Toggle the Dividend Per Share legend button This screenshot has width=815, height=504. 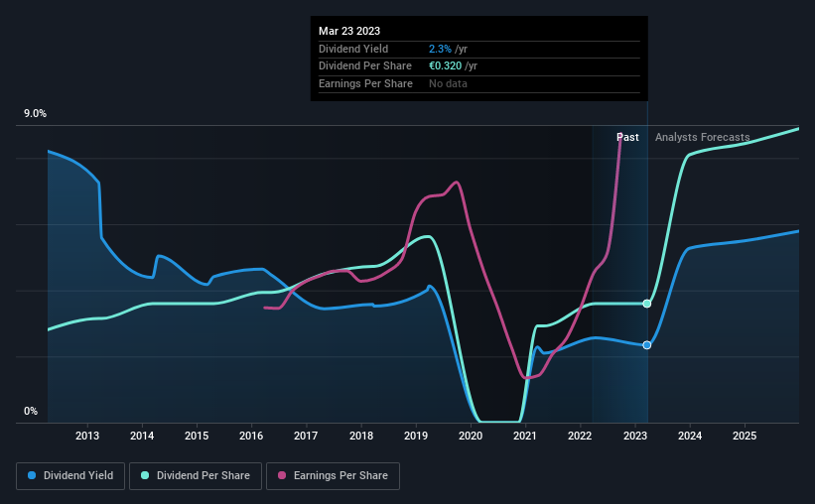pyautogui.click(x=196, y=476)
